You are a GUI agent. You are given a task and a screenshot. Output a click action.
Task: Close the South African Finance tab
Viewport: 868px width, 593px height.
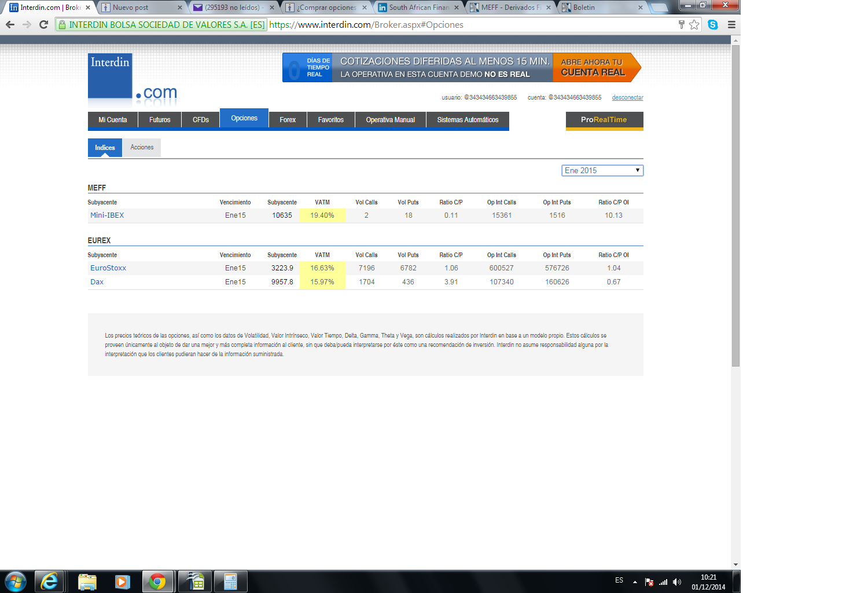pyautogui.click(x=457, y=8)
